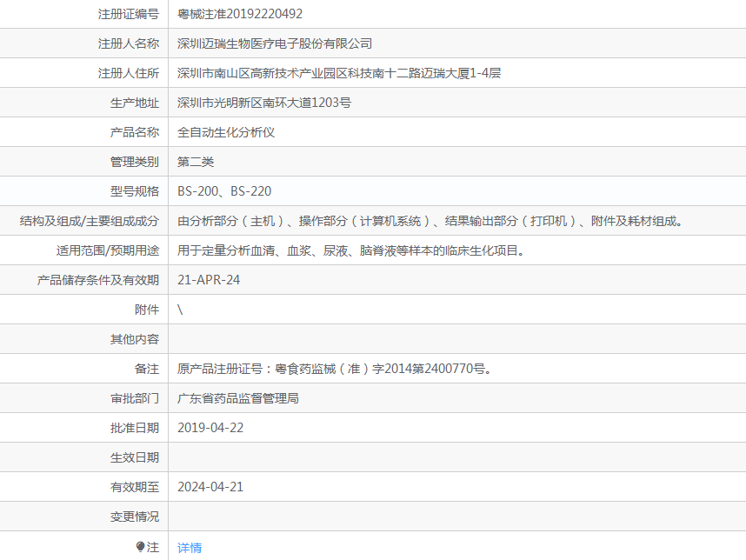Select the value 第二类
The width and height of the screenshot is (746, 560).
click(x=196, y=162)
